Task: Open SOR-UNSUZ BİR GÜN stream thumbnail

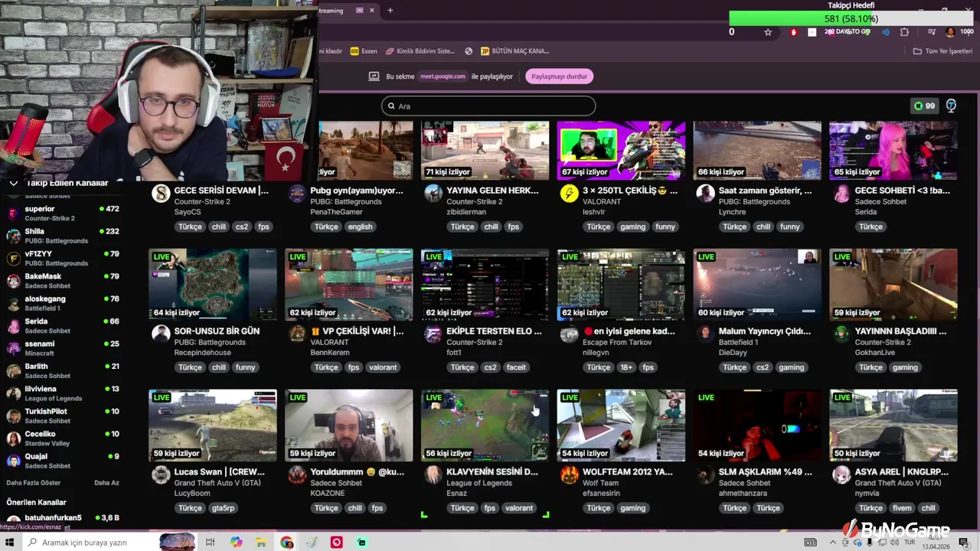Action: (x=212, y=284)
